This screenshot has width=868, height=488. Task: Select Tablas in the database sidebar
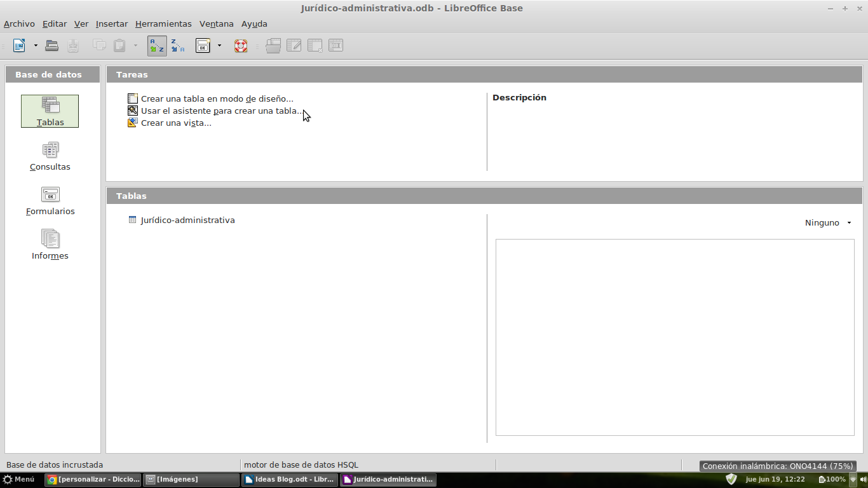(x=50, y=111)
